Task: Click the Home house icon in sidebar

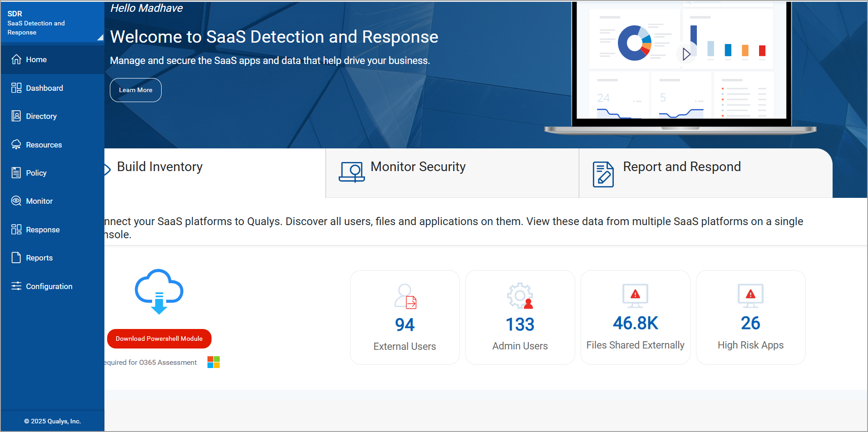Action: click(x=16, y=59)
